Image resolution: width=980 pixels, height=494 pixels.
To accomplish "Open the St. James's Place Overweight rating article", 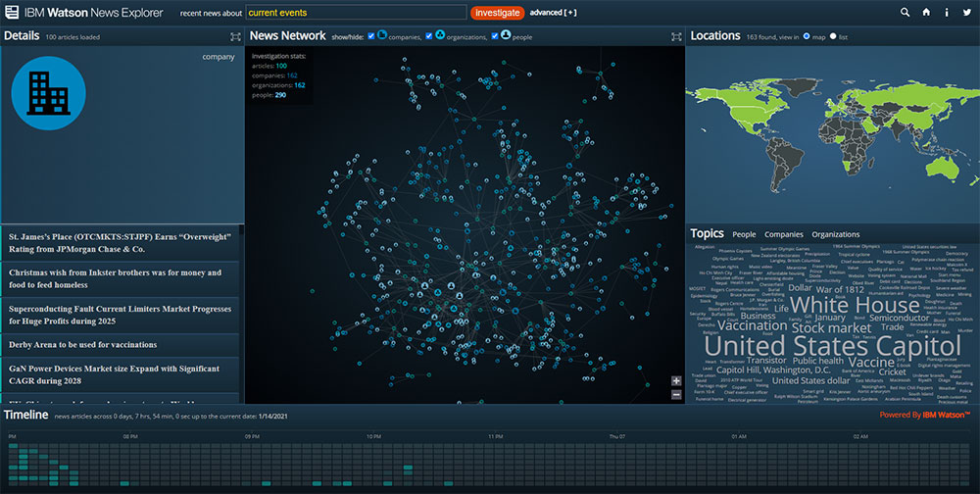I will [x=120, y=243].
